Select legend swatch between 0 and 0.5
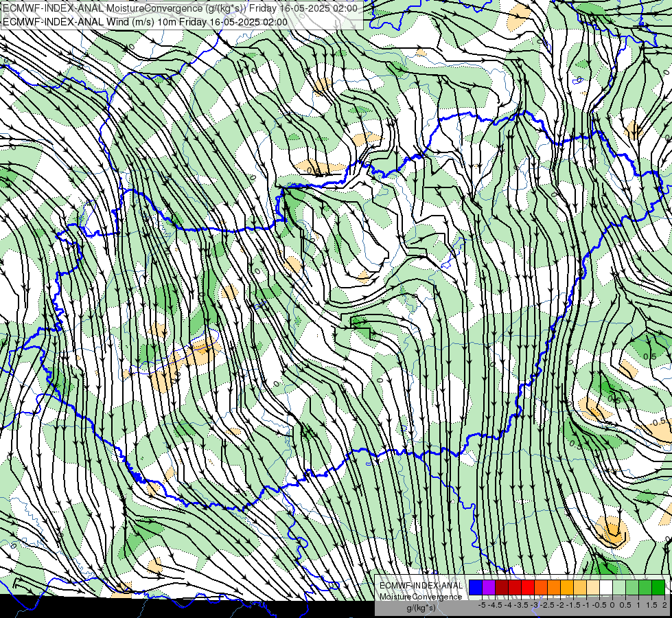This screenshot has height=618, width=672. pos(619,588)
